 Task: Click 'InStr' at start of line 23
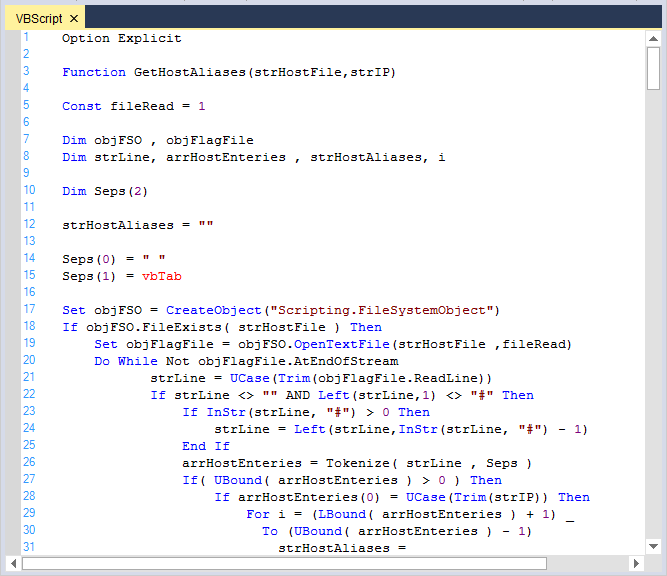226,413
